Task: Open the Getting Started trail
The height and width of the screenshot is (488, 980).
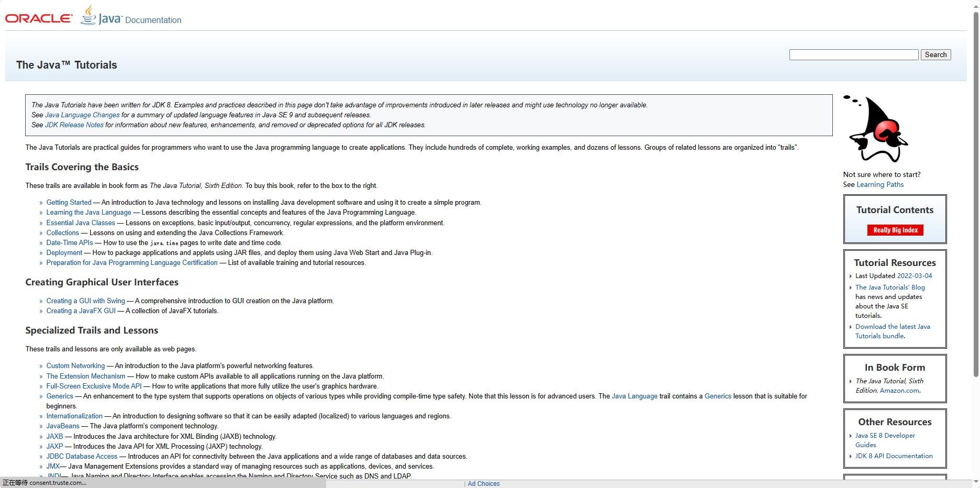Action: (69, 203)
